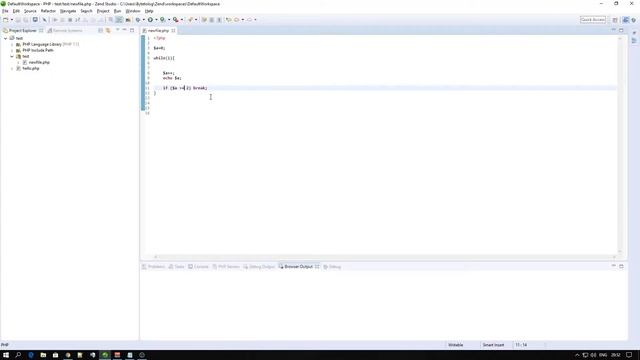This screenshot has height=360, width=640.
Task: Select the Remote Systems tab
Action: click(x=65, y=31)
